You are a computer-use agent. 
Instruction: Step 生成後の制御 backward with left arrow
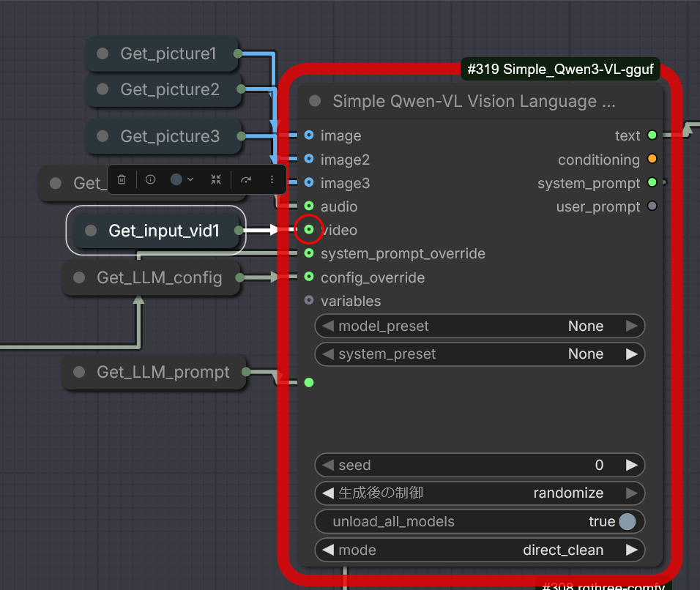pyautogui.click(x=328, y=493)
